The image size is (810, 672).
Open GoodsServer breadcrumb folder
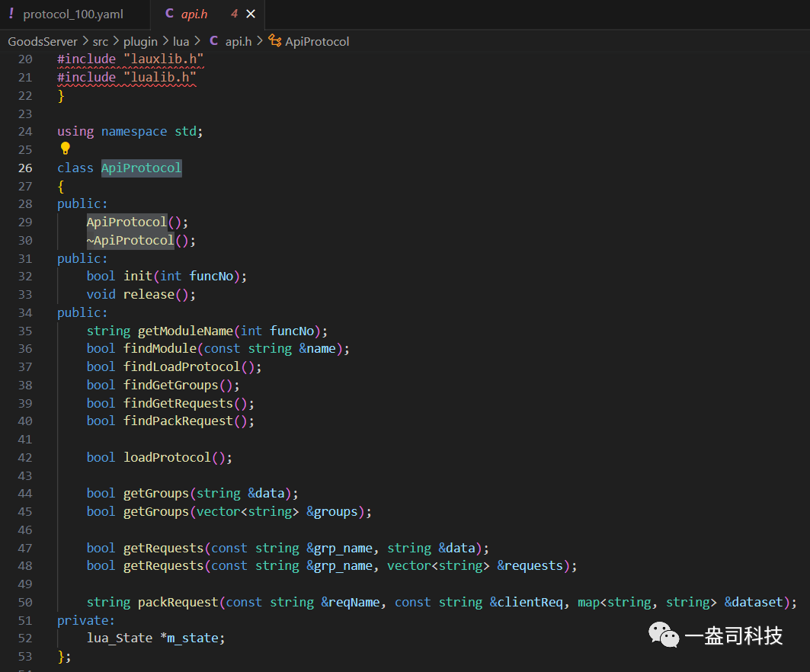(x=43, y=41)
